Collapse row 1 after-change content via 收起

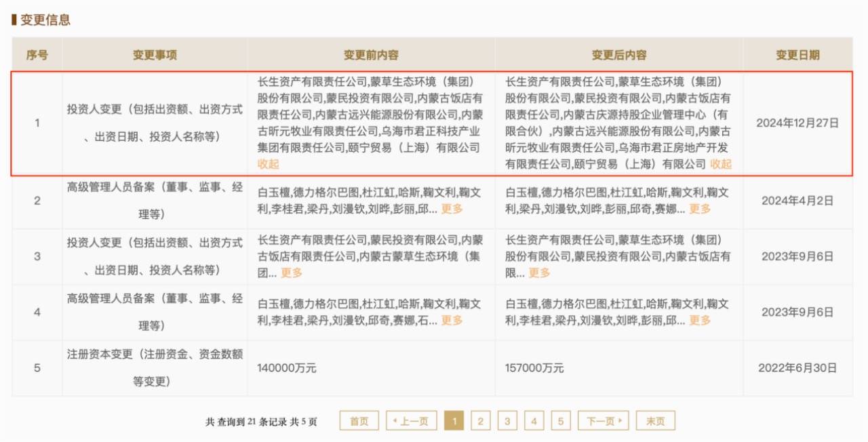point(721,164)
